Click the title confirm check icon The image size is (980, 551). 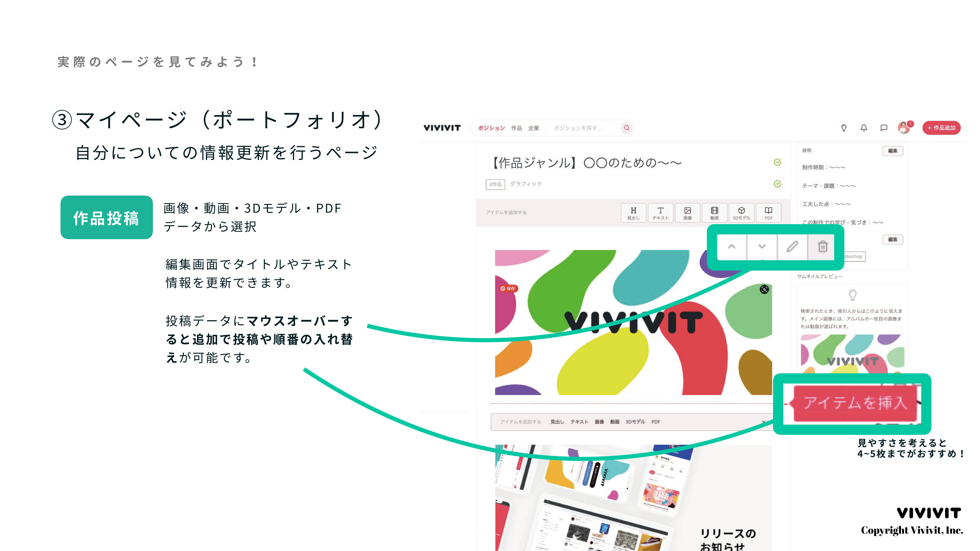(778, 162)
